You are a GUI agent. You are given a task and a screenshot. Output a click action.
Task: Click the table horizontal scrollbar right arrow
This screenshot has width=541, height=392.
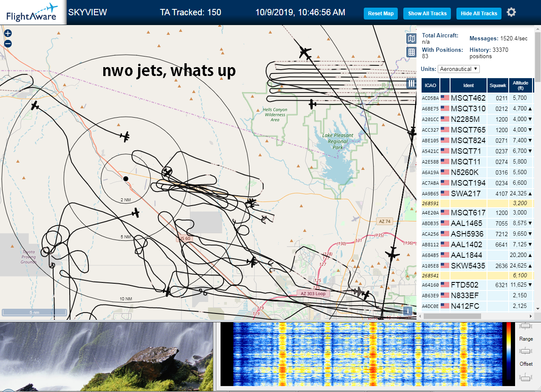(x=530, y=316)
